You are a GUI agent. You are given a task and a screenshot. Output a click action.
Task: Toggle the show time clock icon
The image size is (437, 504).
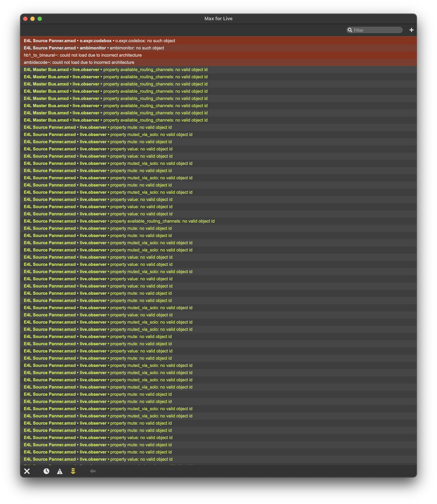(46, 471)
